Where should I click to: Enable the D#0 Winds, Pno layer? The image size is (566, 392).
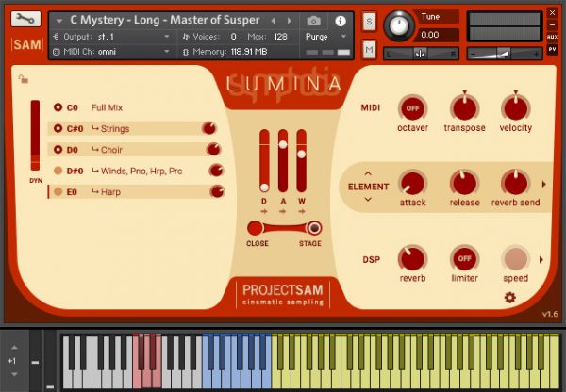pos(58,171)
